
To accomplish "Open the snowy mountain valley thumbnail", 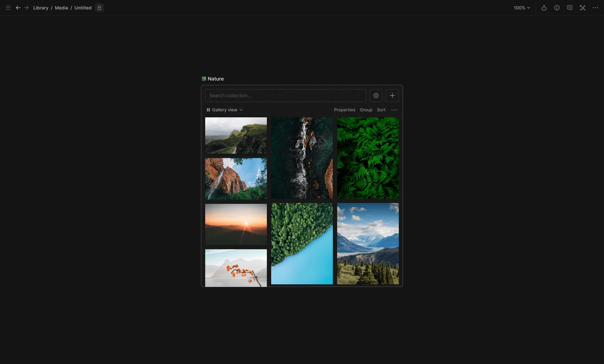I will click(368, 244).
